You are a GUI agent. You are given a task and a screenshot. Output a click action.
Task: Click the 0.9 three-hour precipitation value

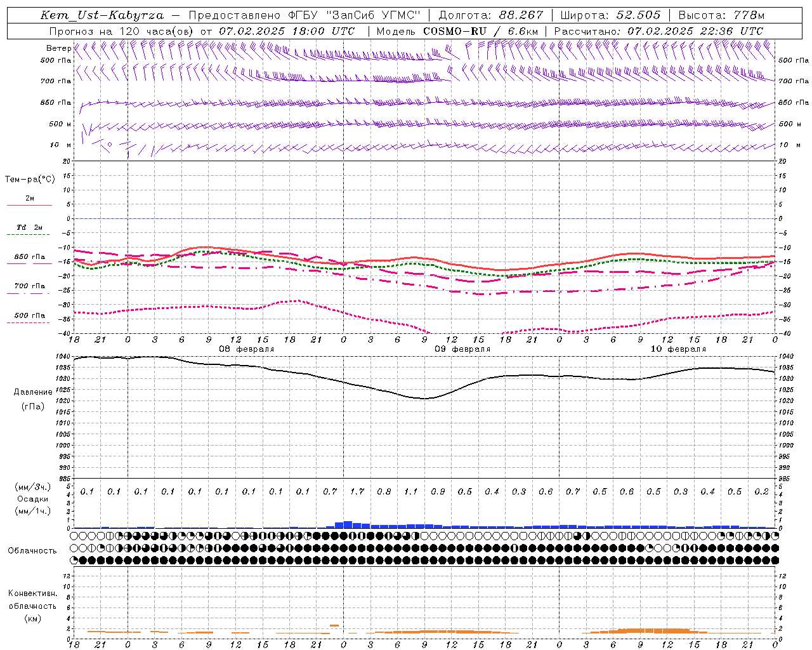tap(438, 492)
